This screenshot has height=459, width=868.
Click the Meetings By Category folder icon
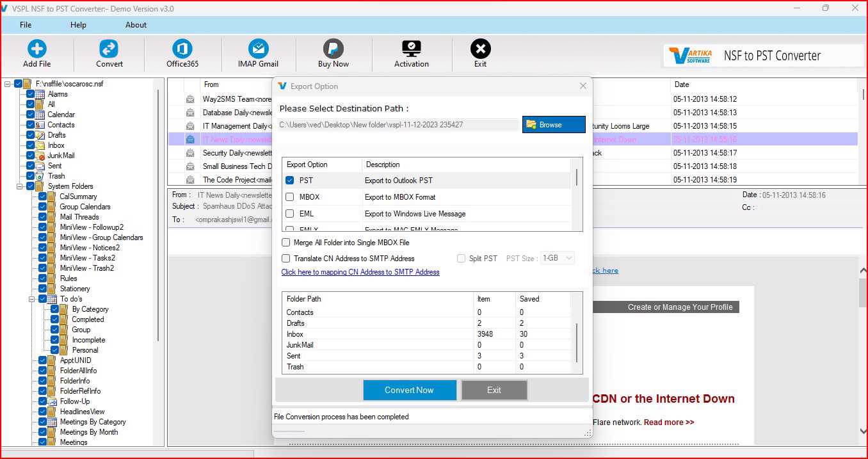pos(52,422)
